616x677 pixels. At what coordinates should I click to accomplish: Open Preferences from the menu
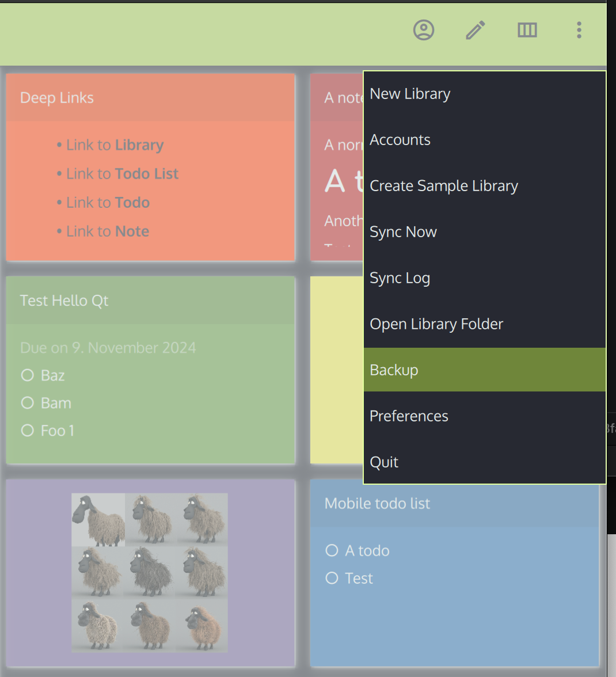[x=484, y=416]
